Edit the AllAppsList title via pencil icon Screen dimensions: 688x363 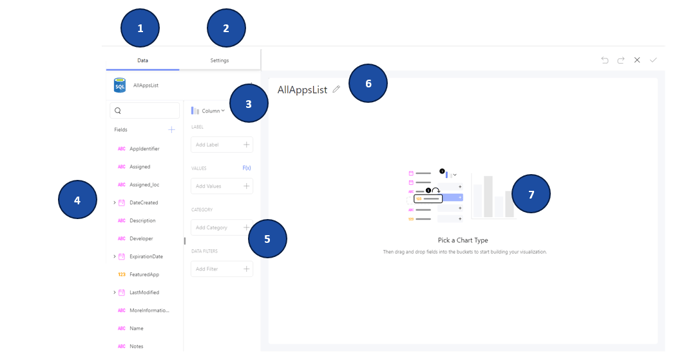tap(336, 89)
